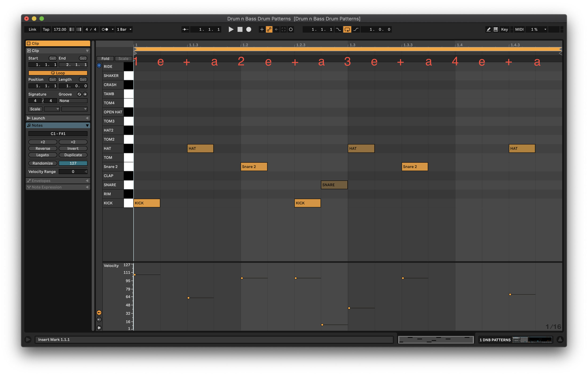Click the MIDI Overdub plus icon
Image resolution: width=588 pixels, height=375 pixels.
point(262,29)
